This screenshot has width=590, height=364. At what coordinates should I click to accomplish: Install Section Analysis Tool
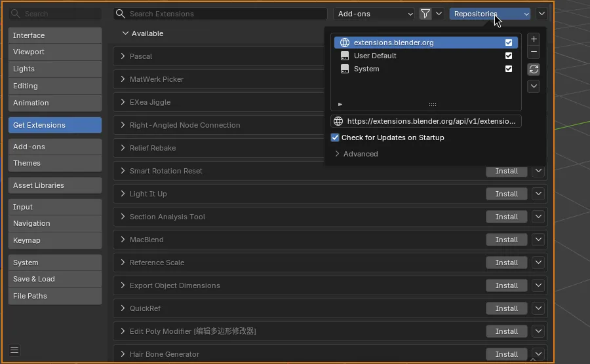tap(507, 217)
